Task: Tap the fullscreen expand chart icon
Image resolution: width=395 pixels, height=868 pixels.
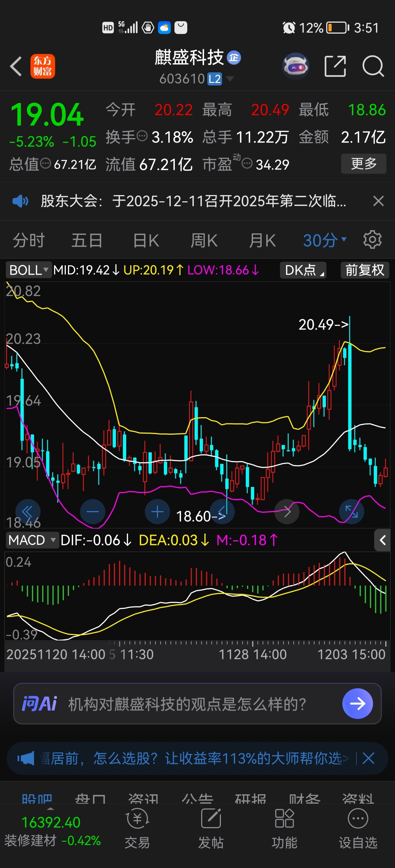Action: (351, 511)
